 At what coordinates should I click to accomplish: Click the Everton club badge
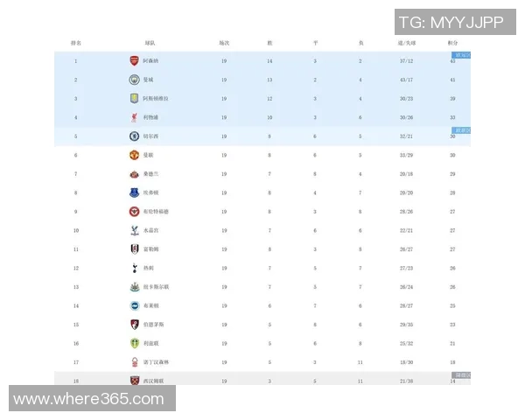134,192
